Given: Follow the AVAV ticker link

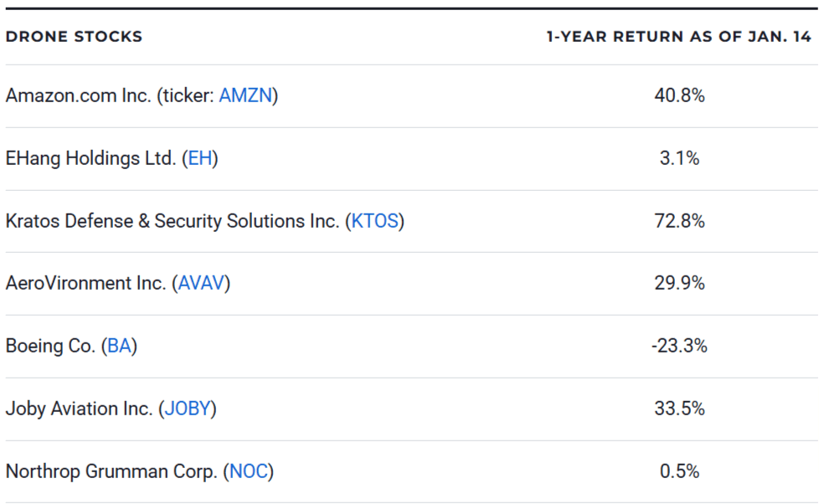Looking at the screenshot, I should [x=202, y=284].
